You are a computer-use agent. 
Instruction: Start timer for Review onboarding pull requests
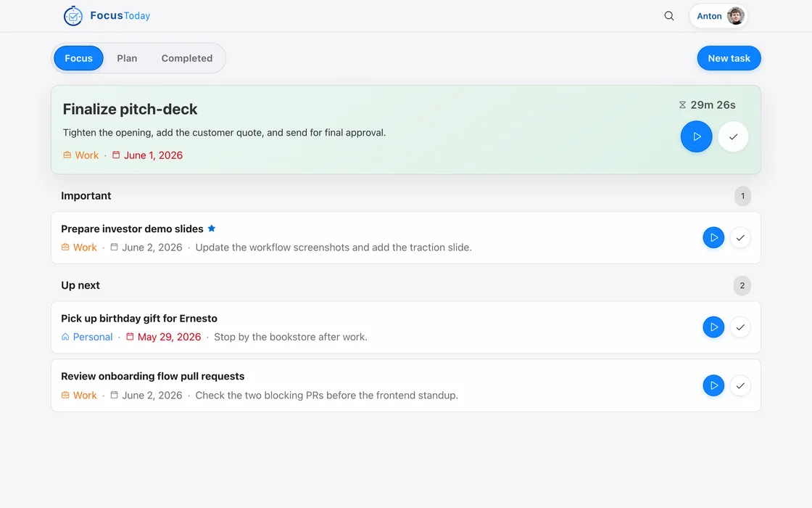click(x=713, y=385)
